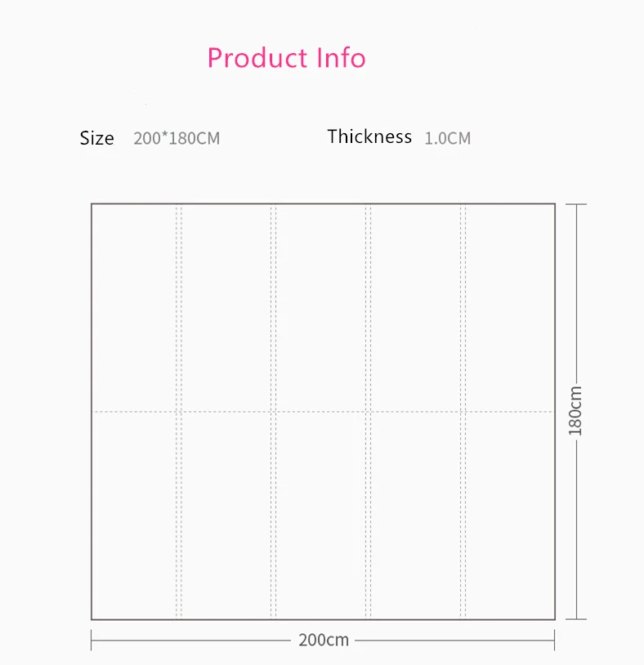This screenshot has height=665, width=644.
Task: Select the Thickness label text
Action: (x=369, y=136)
